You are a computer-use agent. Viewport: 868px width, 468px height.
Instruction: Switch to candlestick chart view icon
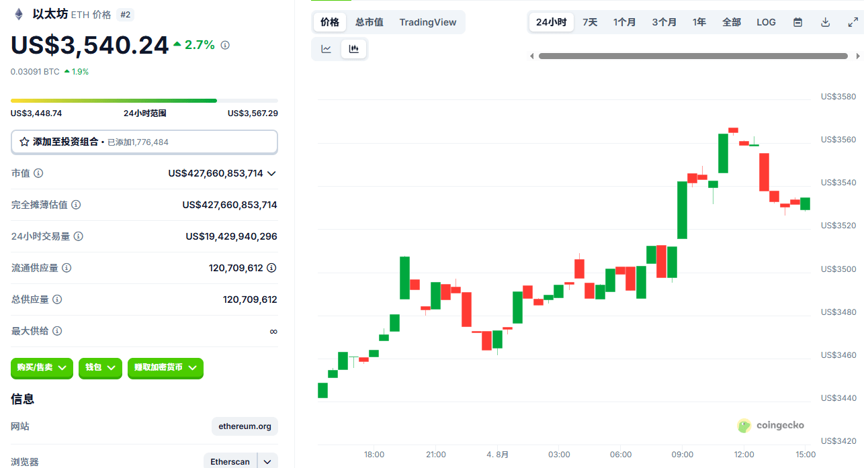click(x=354, y=49)
